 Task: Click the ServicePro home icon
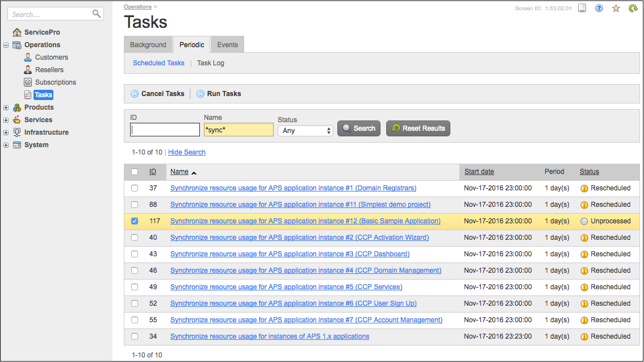click(17, 32)
